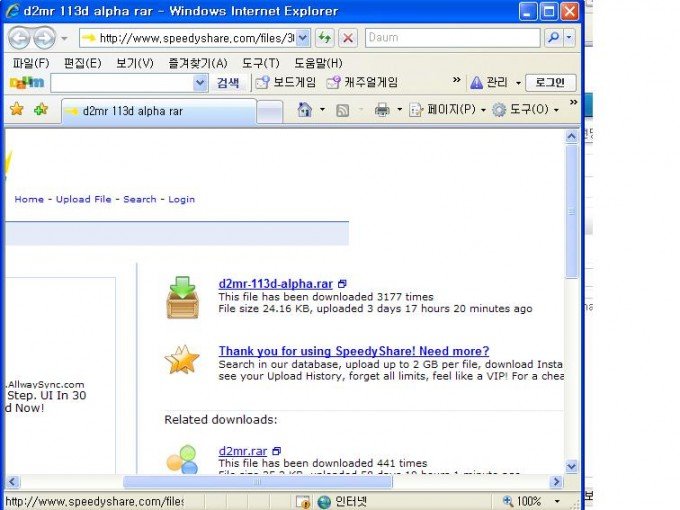Open search provider options dropdown
The width and height of the screenshot is (680, 510).
569,38
